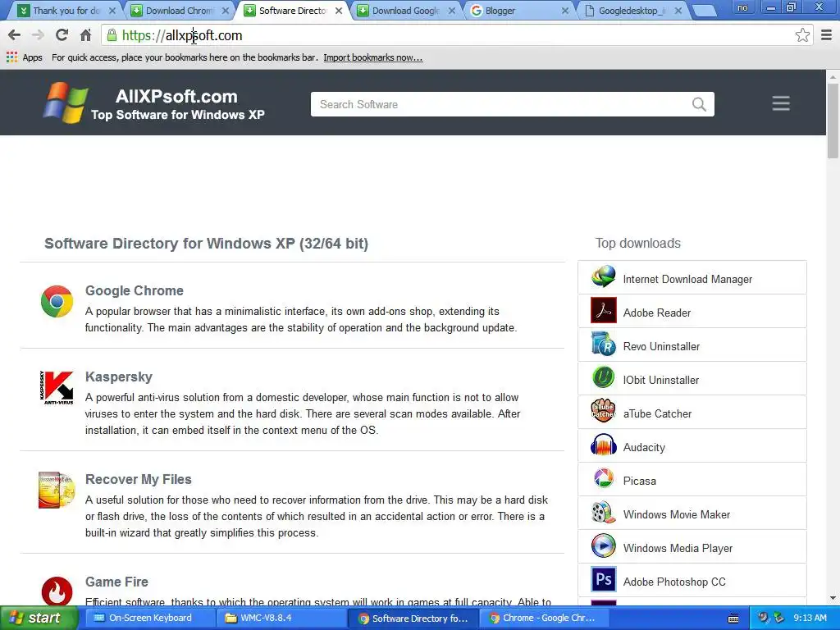840x630 pixels.
Task: Switch to the 'Thank you for do…' tab
Action: coord(66,11)
